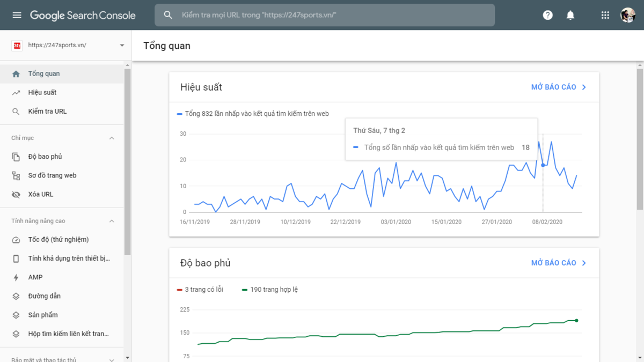Open Hộp tìm kiếm liên kết trang report
The height and width of the screenshot is (362, 644).
[x=62, y=334]
